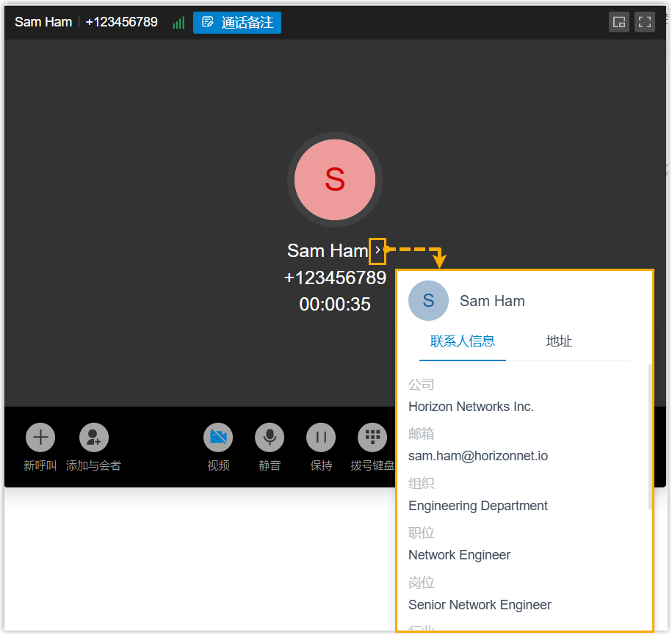Mute the microphone
Screen dimensions: 672x635
tap(270, 438)
